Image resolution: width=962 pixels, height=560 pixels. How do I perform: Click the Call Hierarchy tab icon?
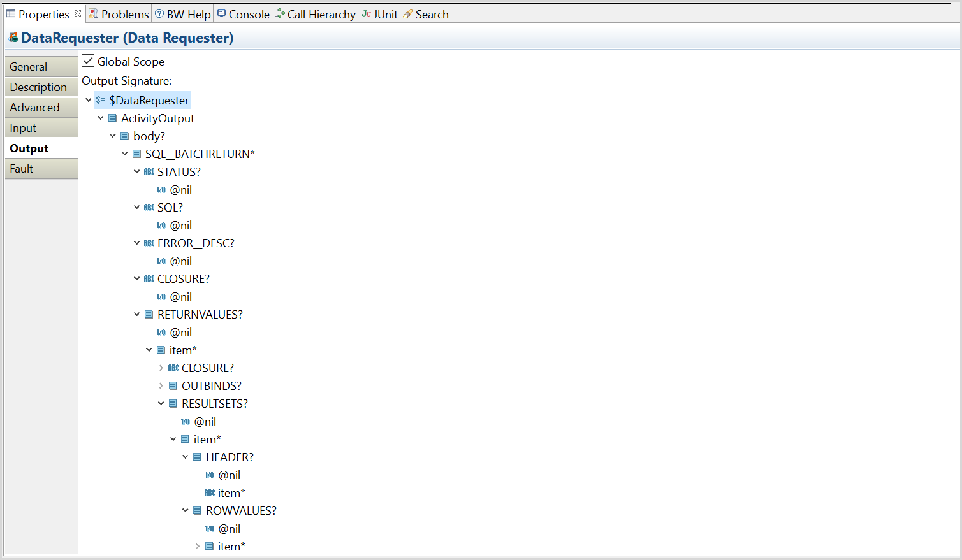(280, 14)
